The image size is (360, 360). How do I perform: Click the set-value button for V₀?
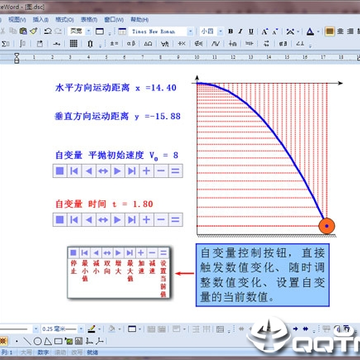(175, 171)
